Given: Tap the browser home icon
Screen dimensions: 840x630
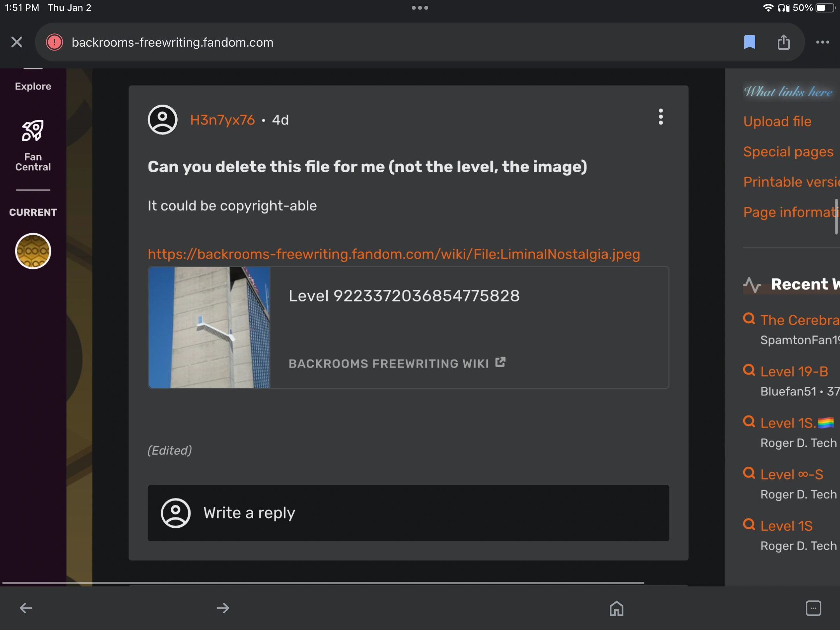Looking at the screenshot, I should tap(616, 608).
